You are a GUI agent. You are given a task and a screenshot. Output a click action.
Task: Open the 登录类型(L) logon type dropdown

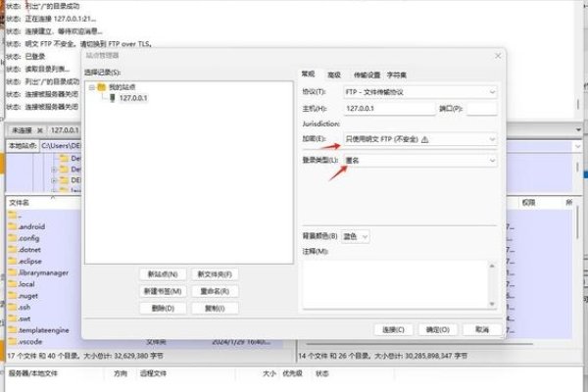[492, 161]
